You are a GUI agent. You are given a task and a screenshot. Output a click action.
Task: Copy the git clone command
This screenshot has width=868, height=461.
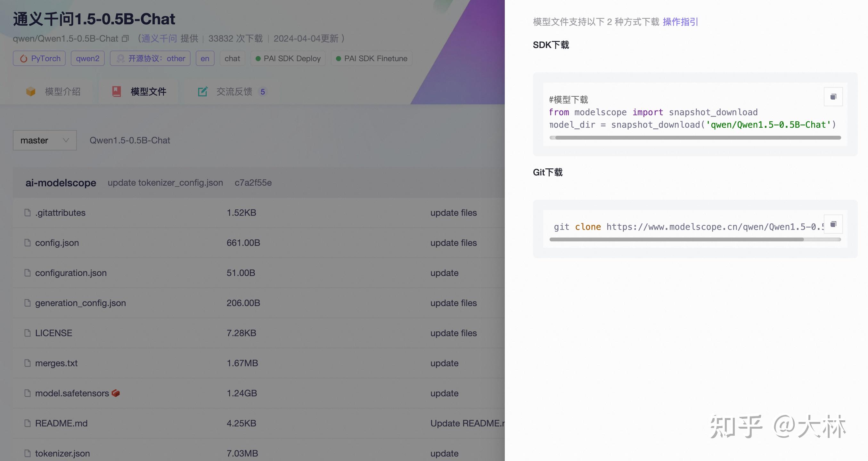click(x=833, y=224)
